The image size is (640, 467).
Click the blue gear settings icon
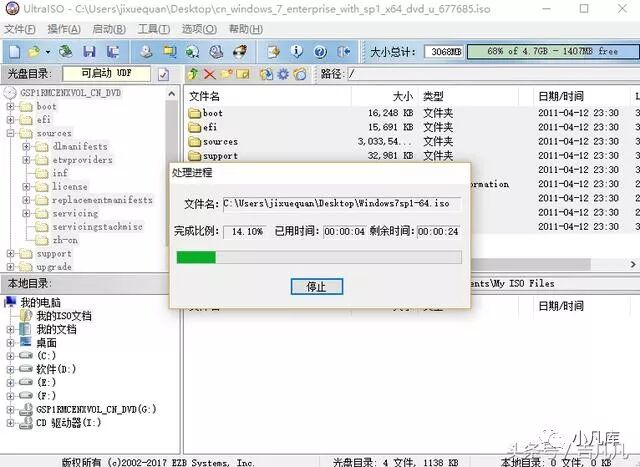283,74
